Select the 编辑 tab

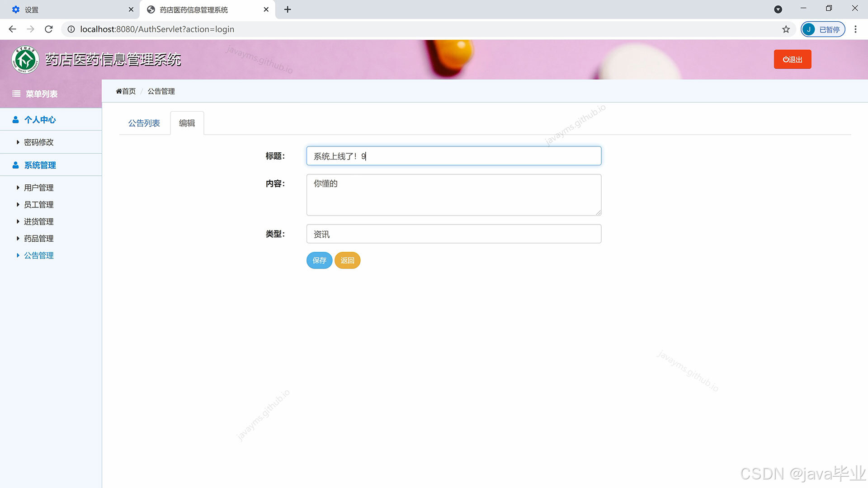(187, 123)
